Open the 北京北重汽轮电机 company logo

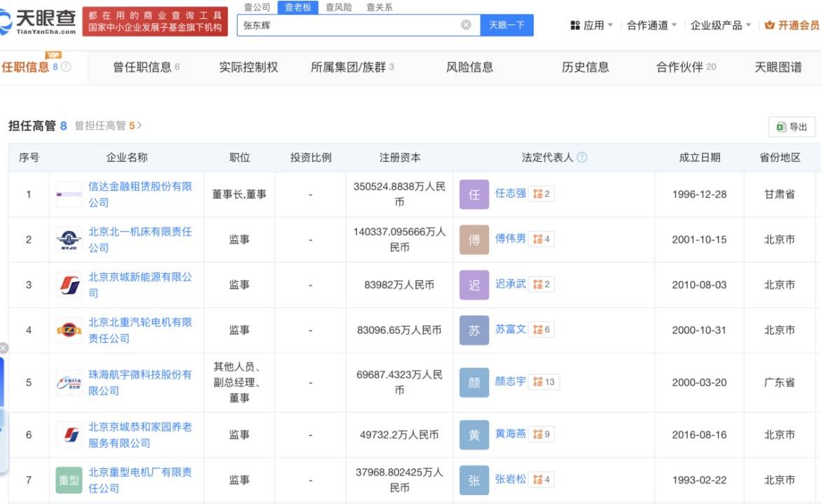[x=69, y=330]
